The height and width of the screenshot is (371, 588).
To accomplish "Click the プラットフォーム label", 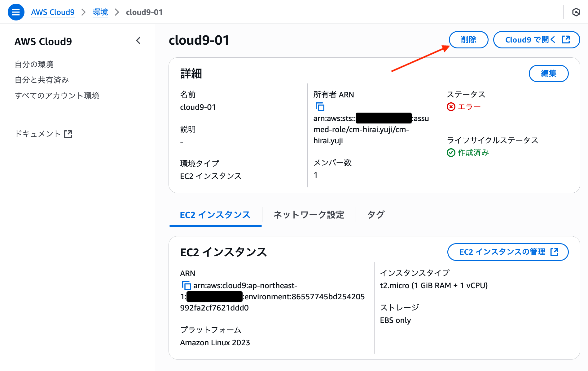I will pos(211,330).
